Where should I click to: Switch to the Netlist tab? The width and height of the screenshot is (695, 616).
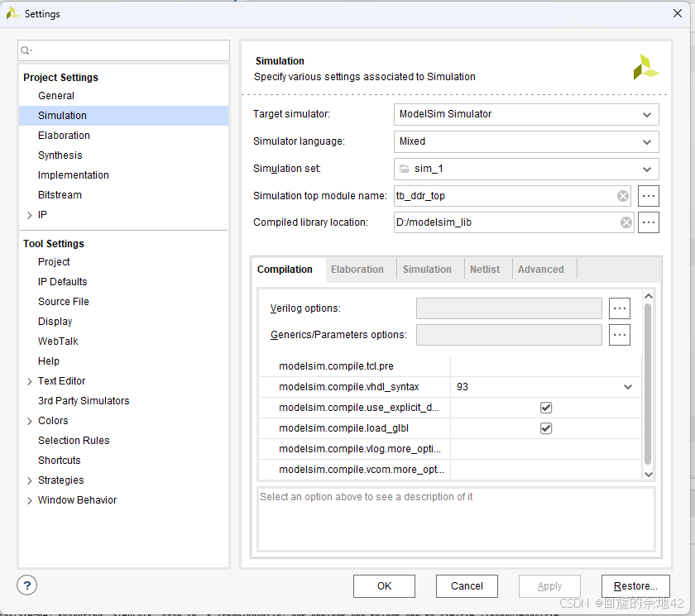[485, 270]
